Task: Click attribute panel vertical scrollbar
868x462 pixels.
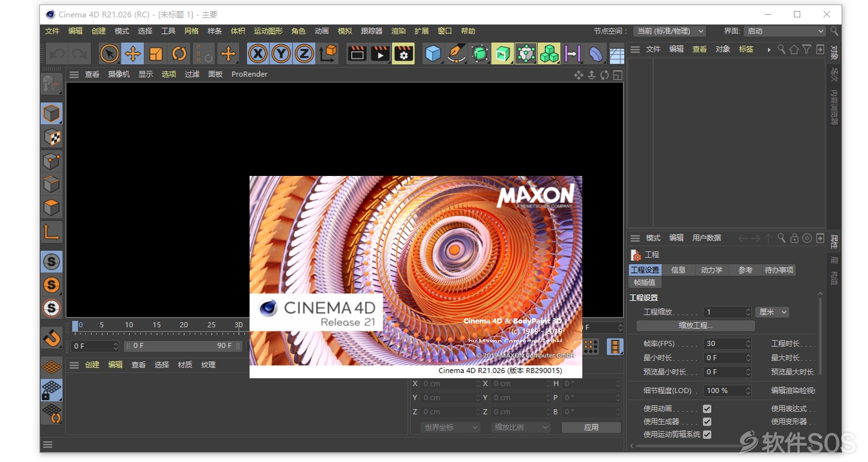Action: [820, 332]
